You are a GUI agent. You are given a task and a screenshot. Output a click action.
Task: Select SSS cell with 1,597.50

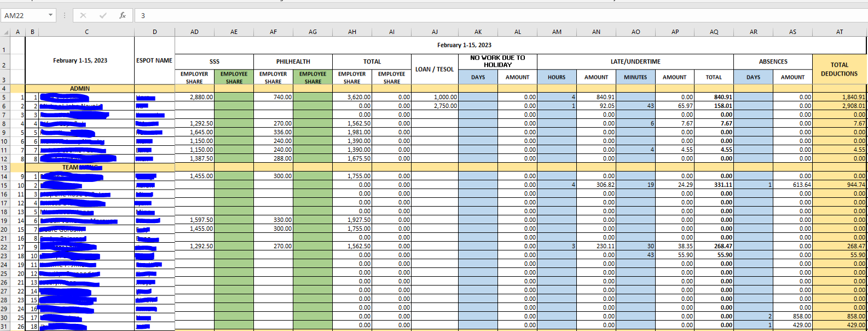tap(194, 220)
